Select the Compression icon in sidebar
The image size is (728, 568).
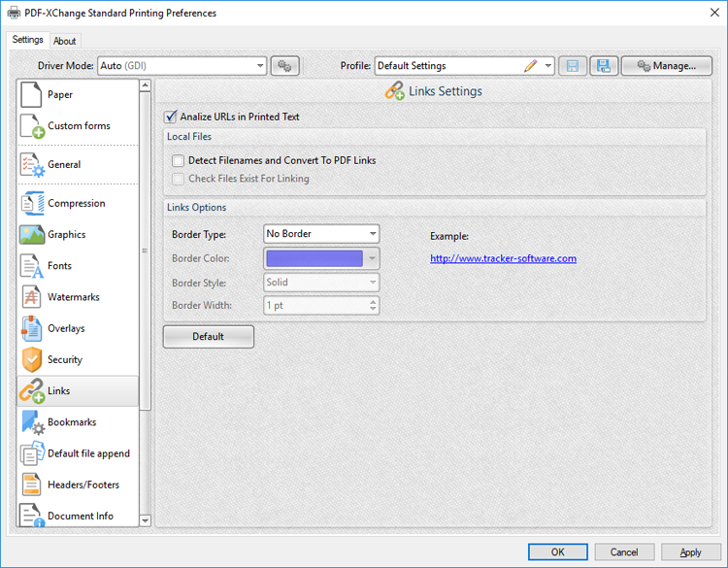(32, 204)
